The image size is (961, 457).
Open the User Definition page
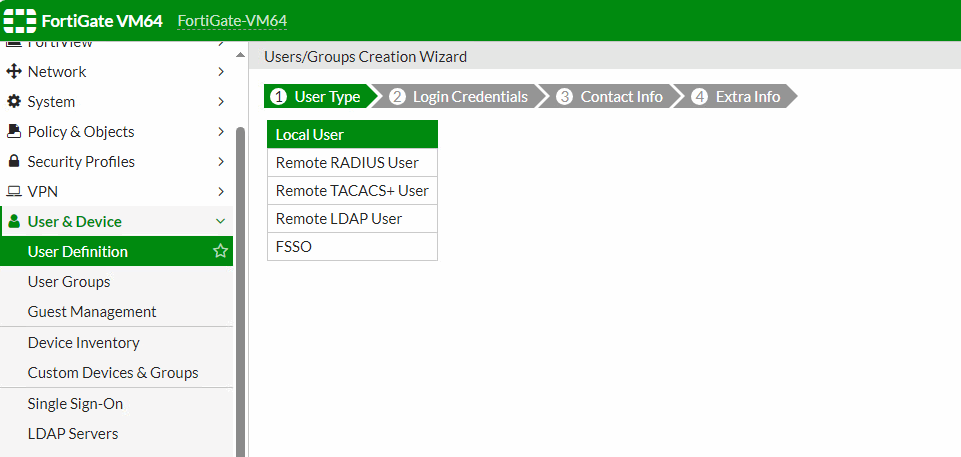tap(116, 251)
